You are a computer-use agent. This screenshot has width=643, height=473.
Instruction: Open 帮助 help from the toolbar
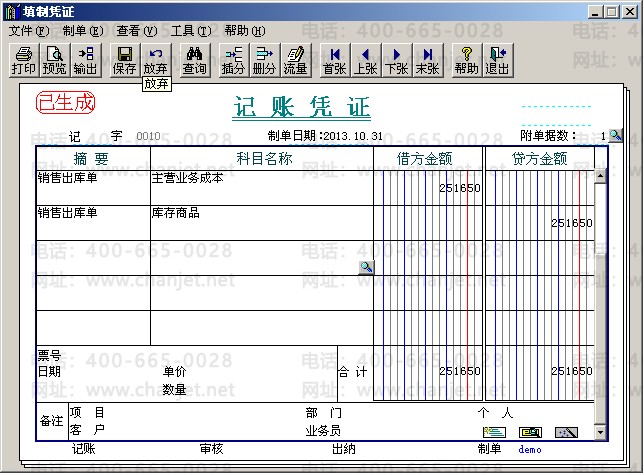(466, 61)
